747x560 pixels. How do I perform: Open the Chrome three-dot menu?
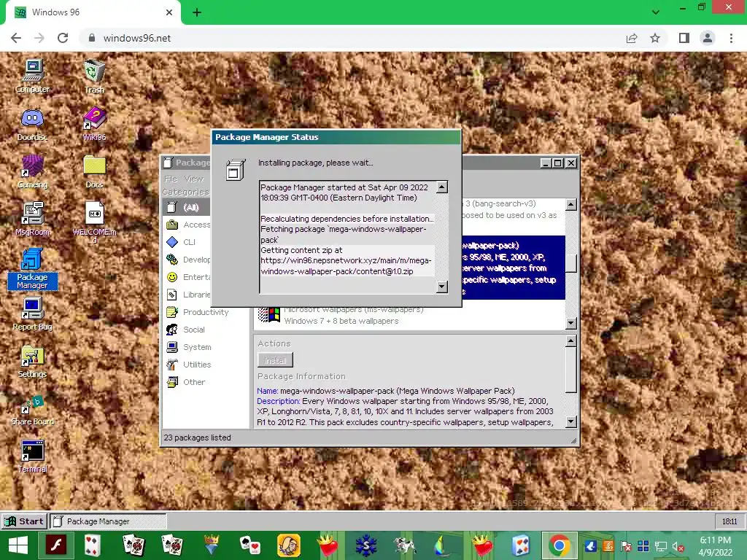[731, 38]
